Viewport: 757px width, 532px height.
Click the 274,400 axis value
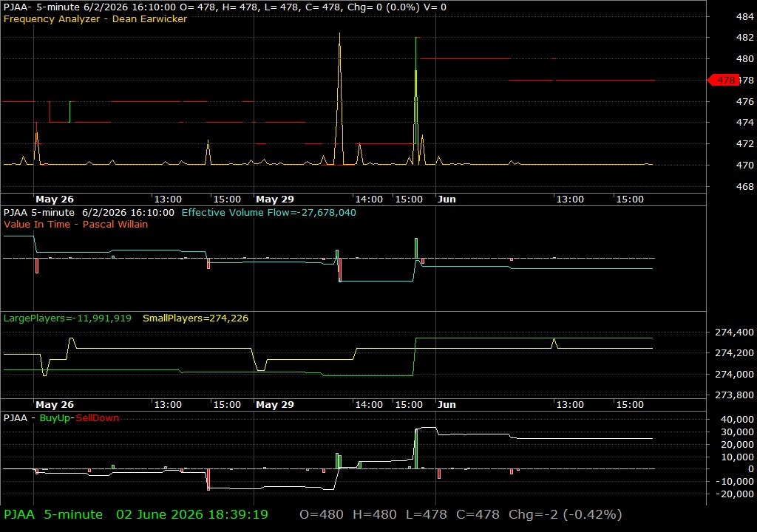734,332
